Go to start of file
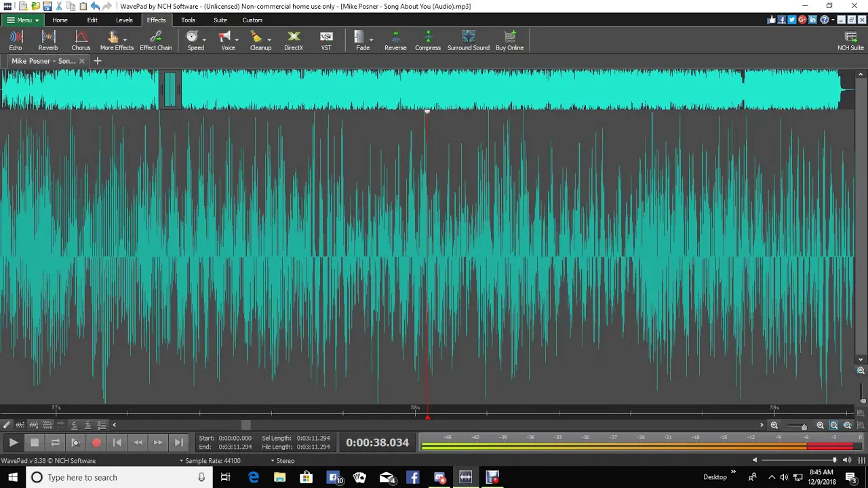The width and height of the screenshot is (868, 488). (117, 443)
